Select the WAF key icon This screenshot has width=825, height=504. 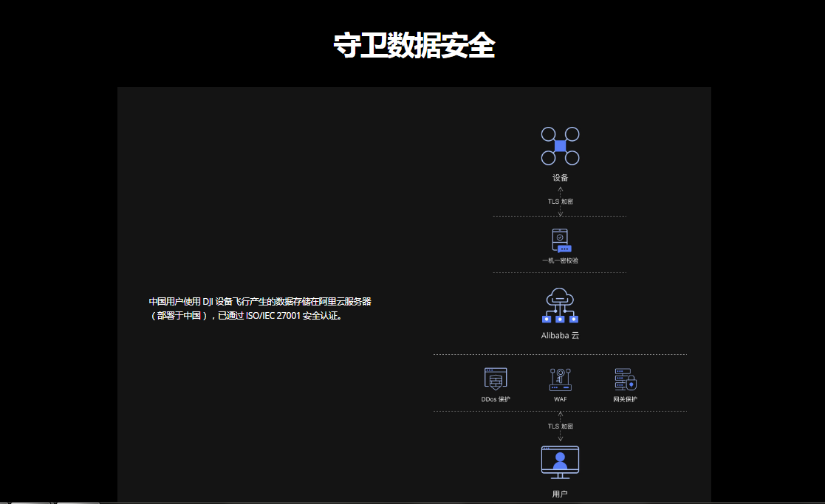560,379
